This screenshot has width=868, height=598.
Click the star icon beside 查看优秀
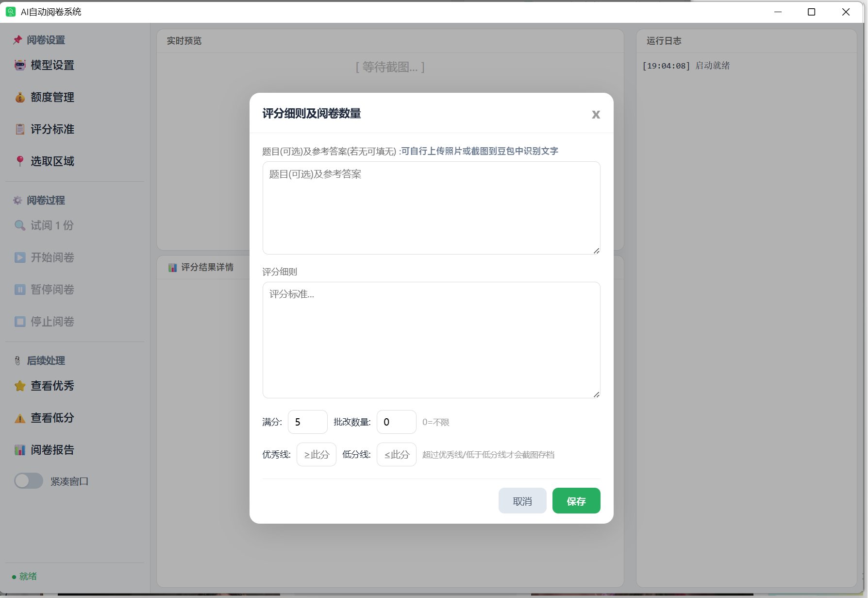pos(20,386)
